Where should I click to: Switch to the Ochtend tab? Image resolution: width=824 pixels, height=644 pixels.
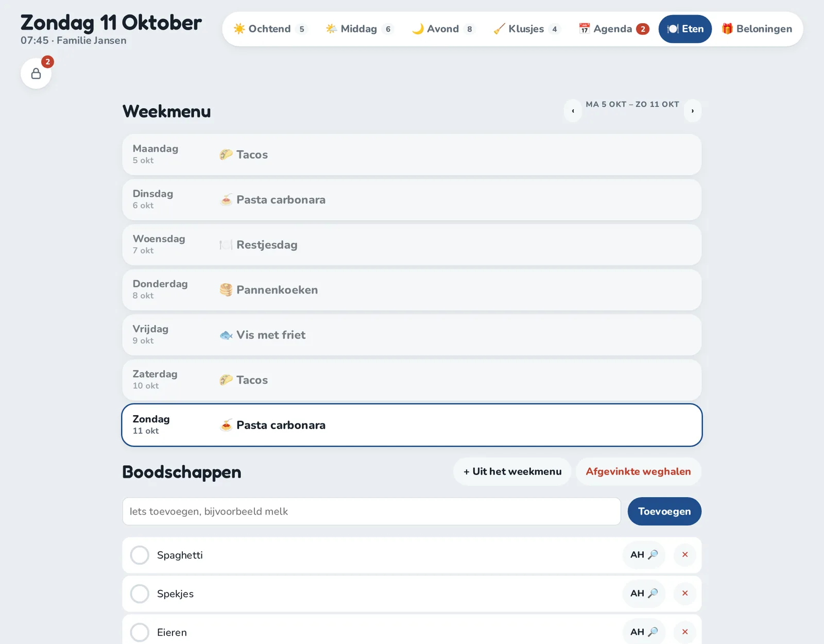click(270, 29)
